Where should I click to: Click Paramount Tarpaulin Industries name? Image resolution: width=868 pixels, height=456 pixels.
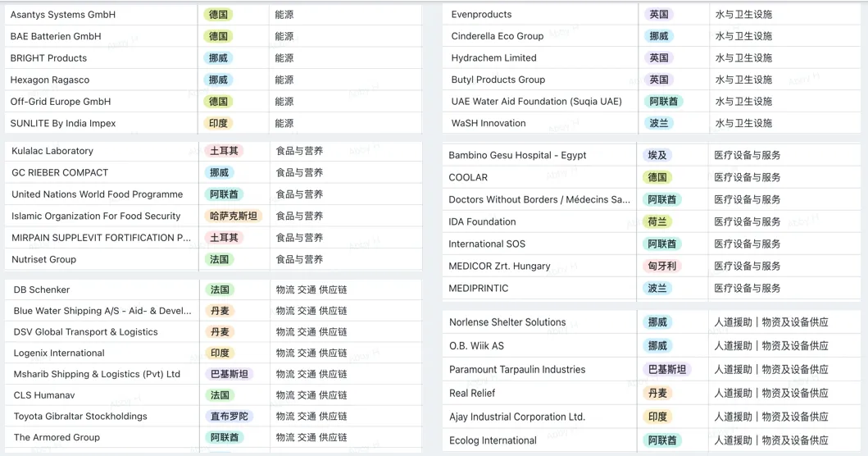pyautogui.click(x=517, y=370)
